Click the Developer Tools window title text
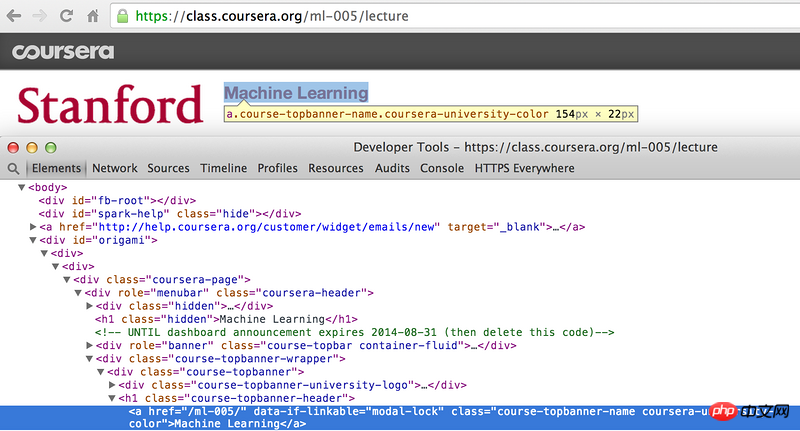 click(x=535, y=147)
